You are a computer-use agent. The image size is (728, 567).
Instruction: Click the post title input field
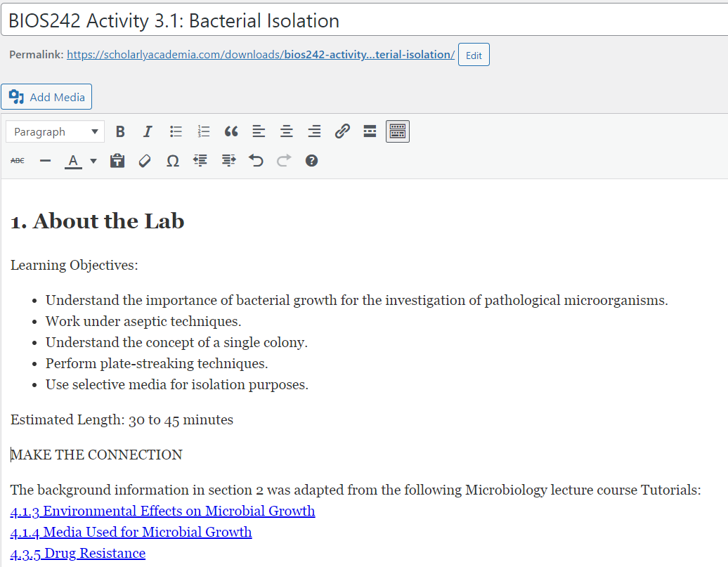coord(365,21)
